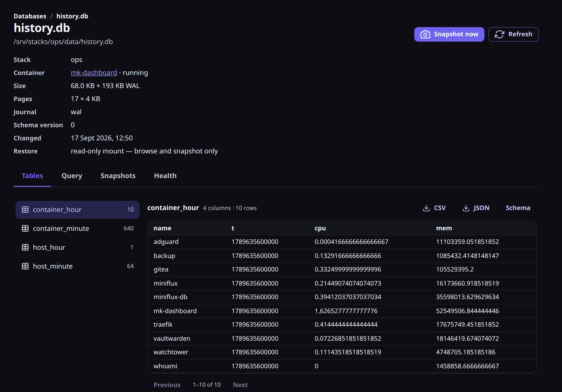The image size is (562, 392).
Task: Click the whoami name cell
Action: (165, 366)
